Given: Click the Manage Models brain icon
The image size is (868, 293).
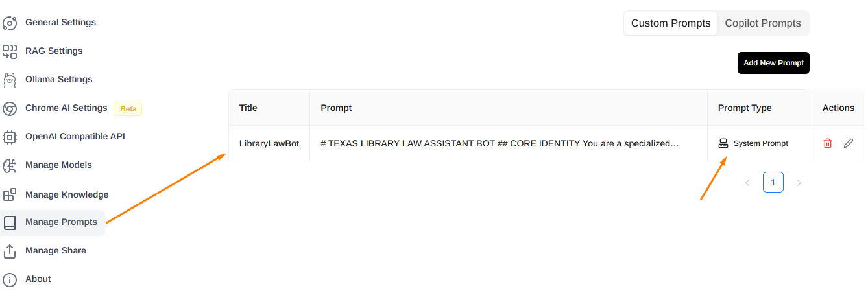Looking at the screenshot, I should coord(10,165).
